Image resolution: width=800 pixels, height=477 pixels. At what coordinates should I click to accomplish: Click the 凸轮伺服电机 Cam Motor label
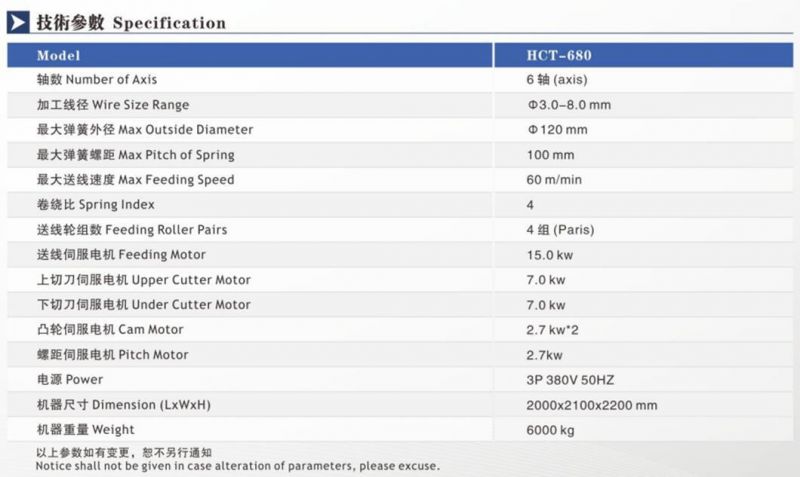click(110, 330)
